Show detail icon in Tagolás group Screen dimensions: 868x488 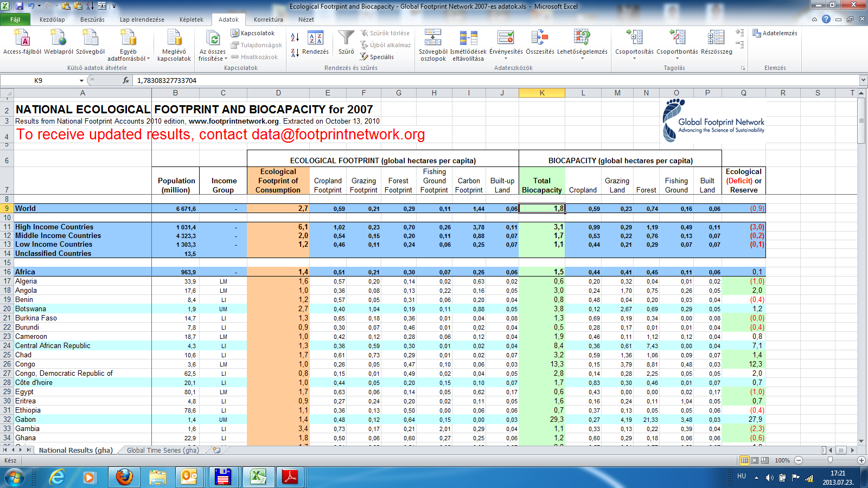[x=739, y=33]
